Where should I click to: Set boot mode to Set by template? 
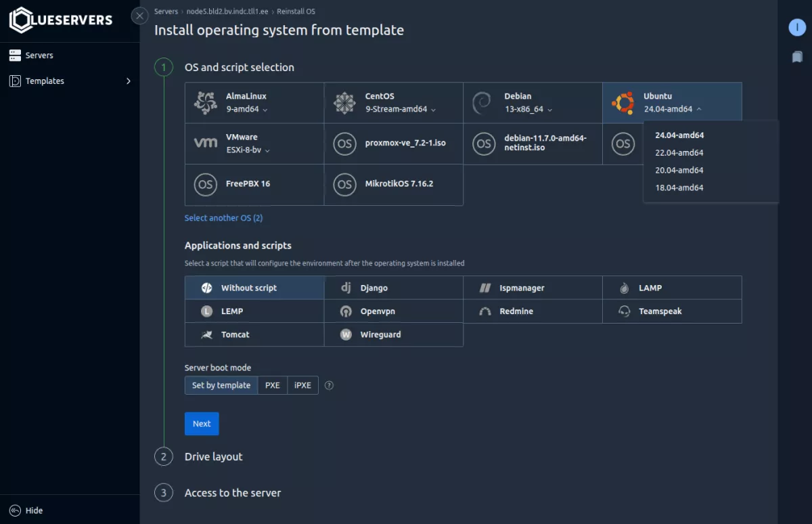pos(221,385)
